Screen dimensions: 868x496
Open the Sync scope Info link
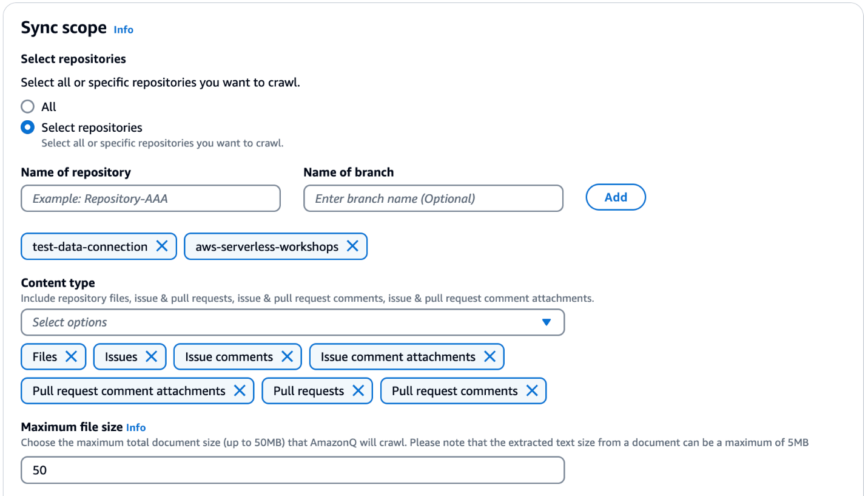click(x=124, y=29)
